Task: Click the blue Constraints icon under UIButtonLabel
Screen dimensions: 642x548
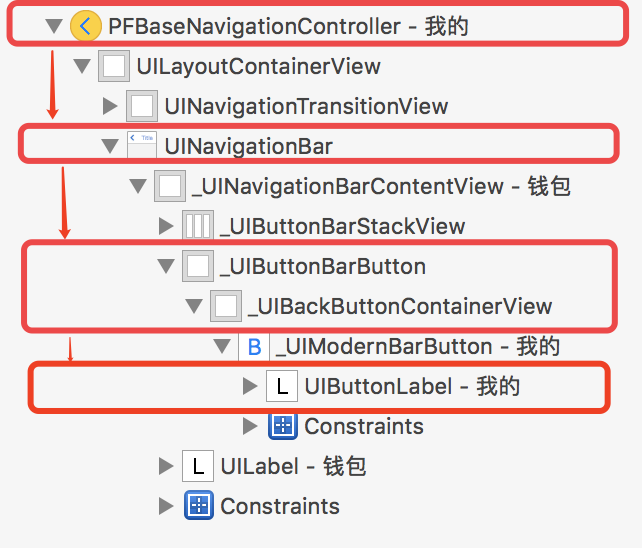Action: [283, 426]
